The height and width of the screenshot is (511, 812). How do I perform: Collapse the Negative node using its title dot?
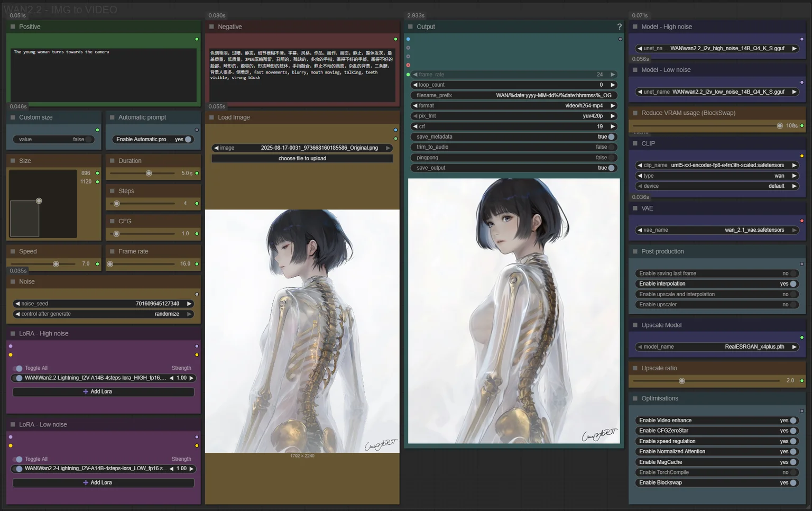211,26
